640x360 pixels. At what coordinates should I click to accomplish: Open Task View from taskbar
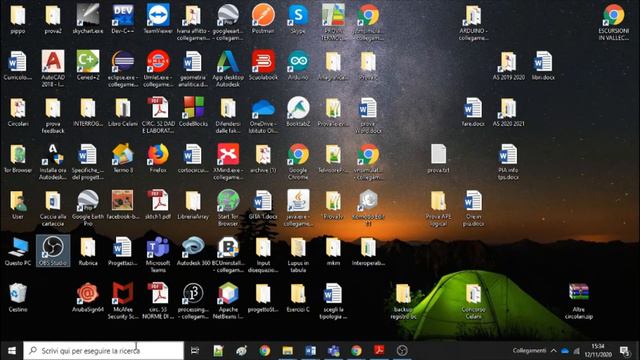(x=195, y=351)
